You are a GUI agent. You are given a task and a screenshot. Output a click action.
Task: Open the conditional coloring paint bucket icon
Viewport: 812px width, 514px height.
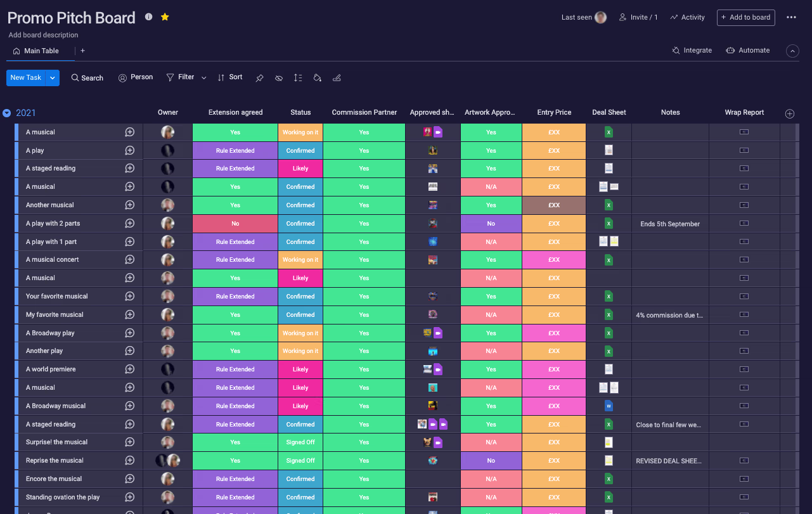pos(318,78)
